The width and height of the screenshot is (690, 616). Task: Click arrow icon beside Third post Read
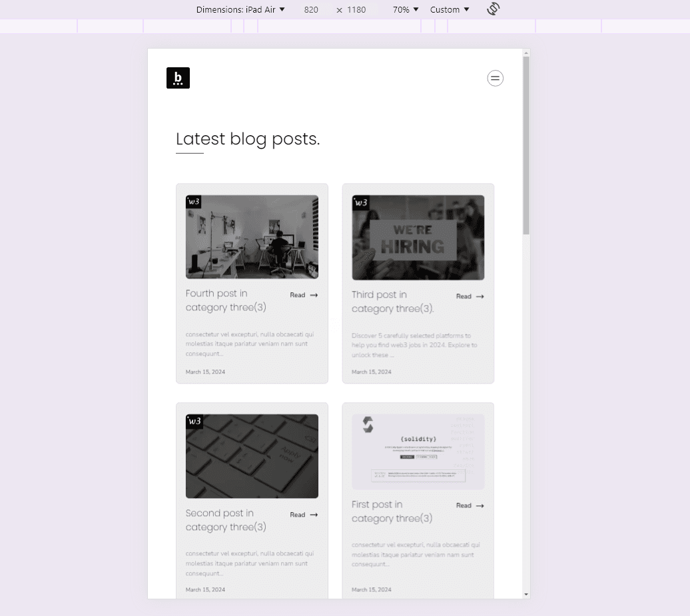point(480,296)
